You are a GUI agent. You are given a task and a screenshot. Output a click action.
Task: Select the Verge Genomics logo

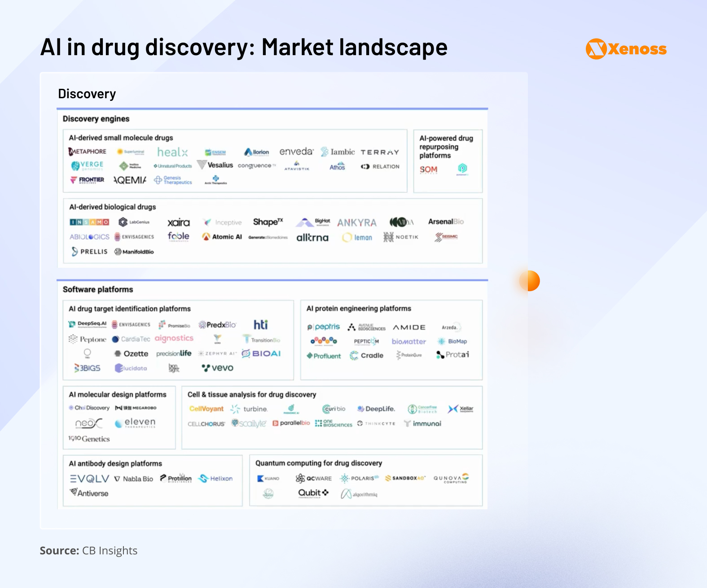(x=88, y=166)
